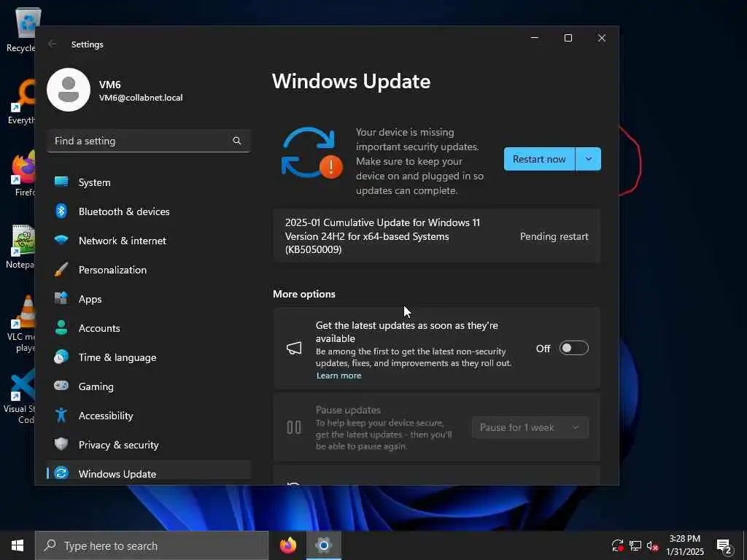The width and height of the screenshot is (747, 560).
Task: Open the Privacy & security page
Action: coord(149,444)
